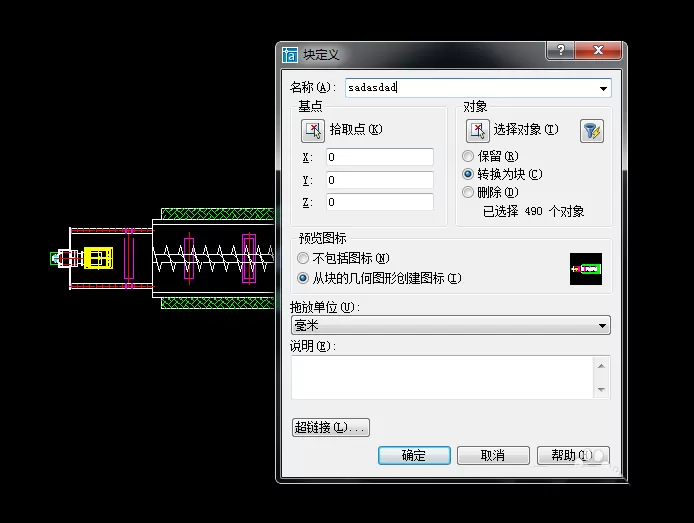The width and height of the screenshot is (694, 523).
Task: Click the description scrollbar down arrow
Action: [x=601, y=389]
